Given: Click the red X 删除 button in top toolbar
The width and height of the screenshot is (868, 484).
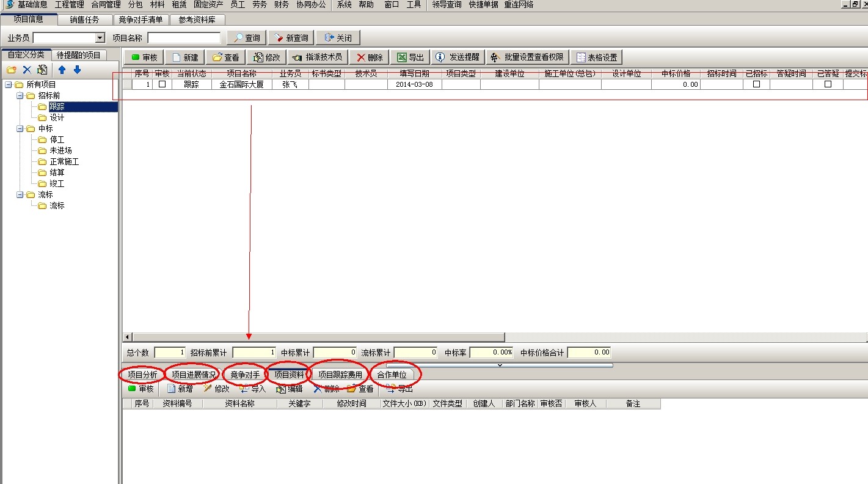Looking at the screenshot, I should tap(370, 57).
